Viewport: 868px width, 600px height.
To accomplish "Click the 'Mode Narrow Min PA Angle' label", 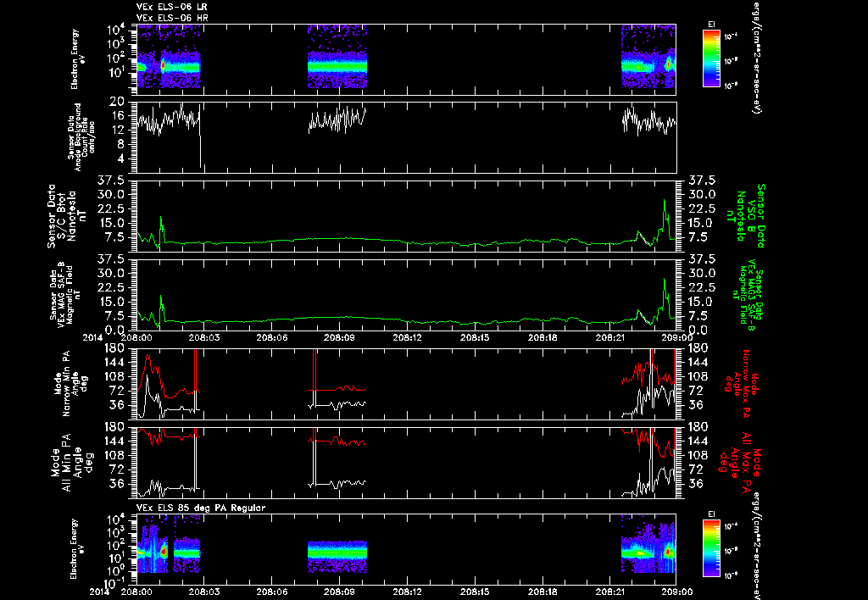I will pos(70,385).
